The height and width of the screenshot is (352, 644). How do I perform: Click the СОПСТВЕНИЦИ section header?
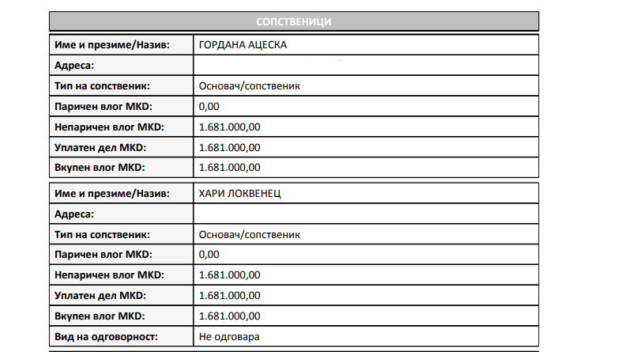[293, 21]
